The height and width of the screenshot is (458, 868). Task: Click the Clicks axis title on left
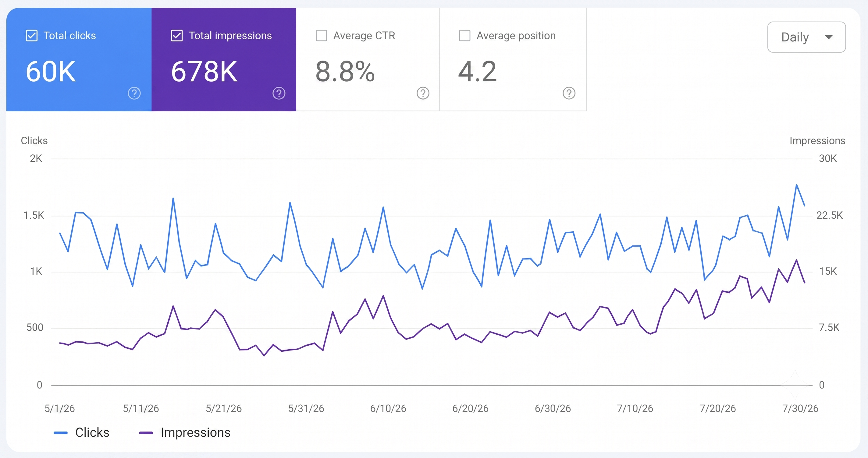pos(34,141)
